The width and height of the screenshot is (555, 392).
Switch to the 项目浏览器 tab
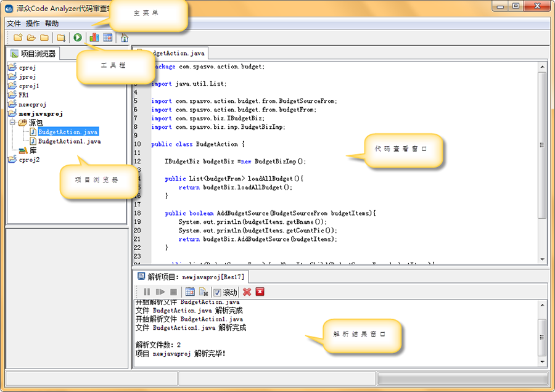(33, 54)
